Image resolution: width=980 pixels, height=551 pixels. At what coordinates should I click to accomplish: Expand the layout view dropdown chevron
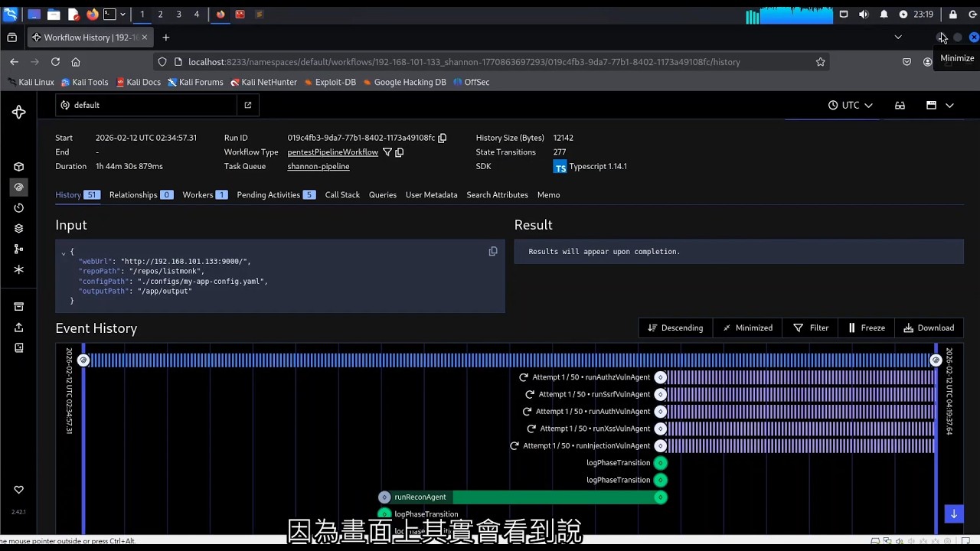[949, 106]
